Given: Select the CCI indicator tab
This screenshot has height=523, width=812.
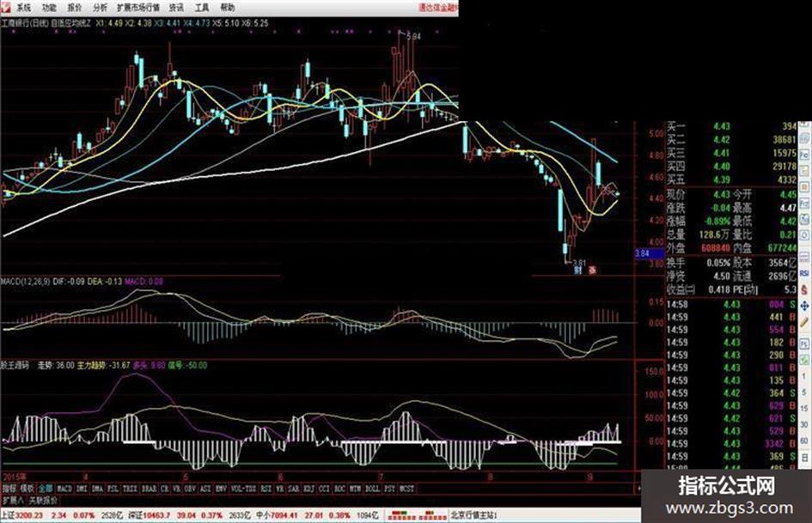Looking at the screenshot, I should (323, 489).
